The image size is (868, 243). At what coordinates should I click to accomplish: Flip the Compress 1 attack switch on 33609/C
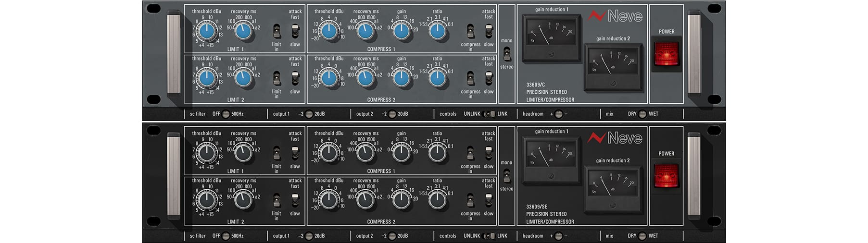[489, 31]
